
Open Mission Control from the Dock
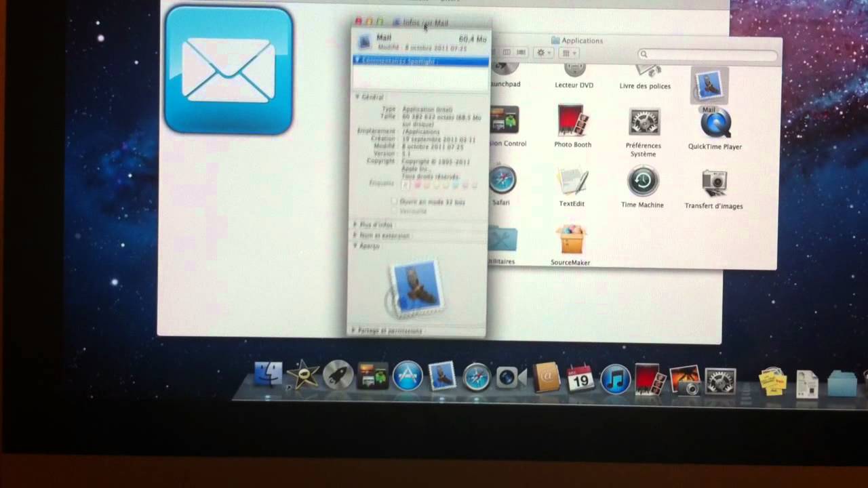(372, 375)
